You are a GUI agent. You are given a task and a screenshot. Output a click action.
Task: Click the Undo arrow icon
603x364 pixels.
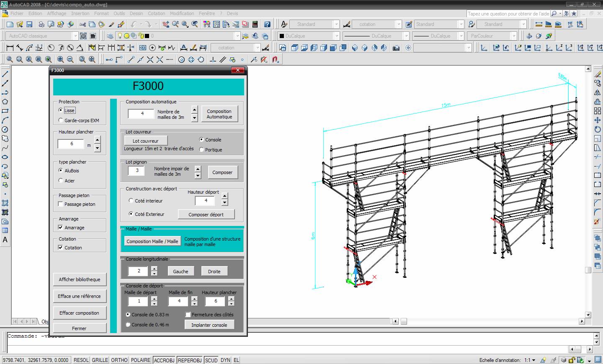click(x=134, y=24)
